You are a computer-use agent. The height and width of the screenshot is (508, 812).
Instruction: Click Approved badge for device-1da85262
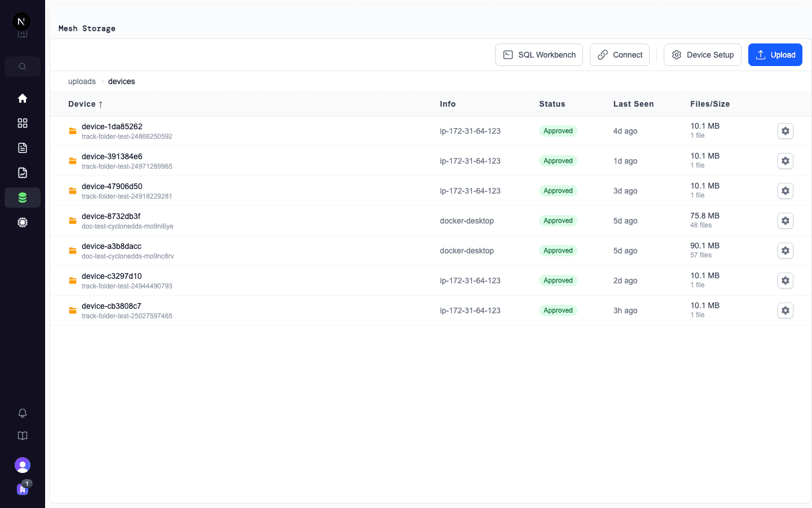(558, 131)
